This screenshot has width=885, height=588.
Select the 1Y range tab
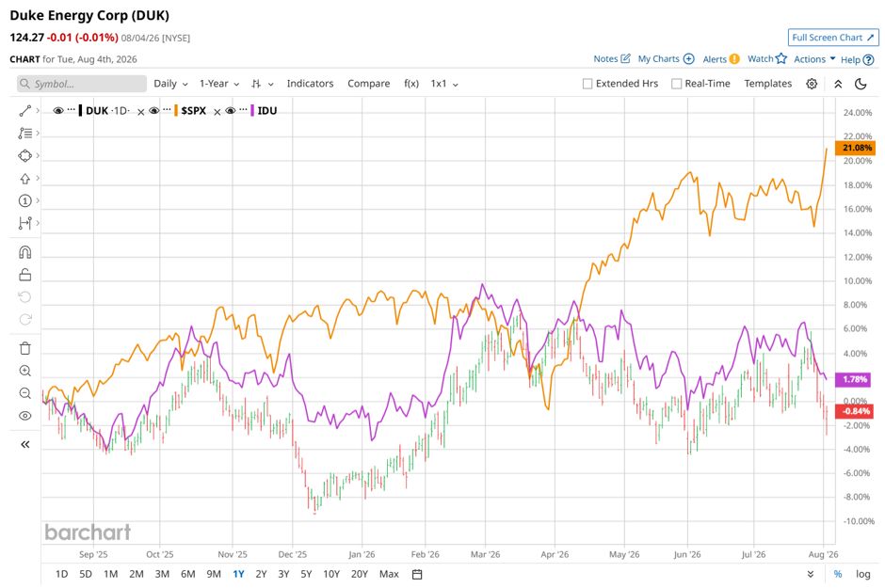pyautogui.click(x=238, y=575)
